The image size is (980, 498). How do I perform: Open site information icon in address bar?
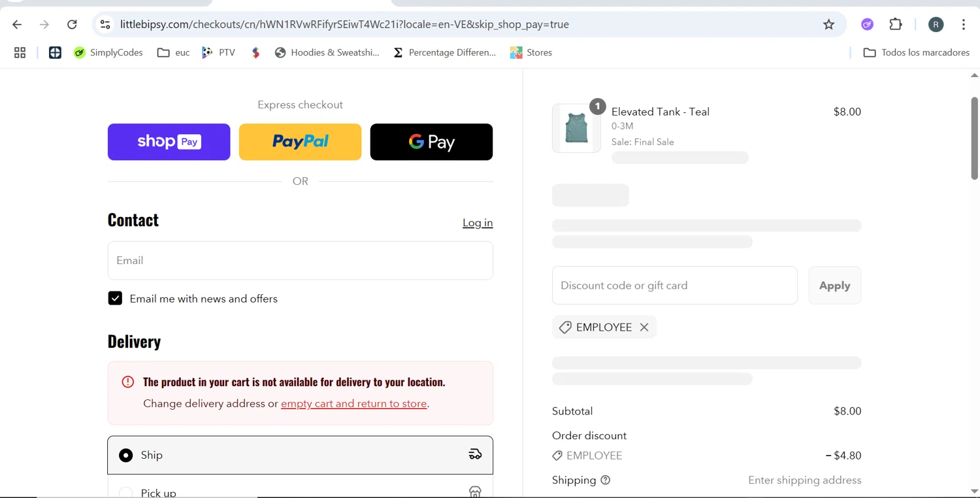[x=105, y=25]
